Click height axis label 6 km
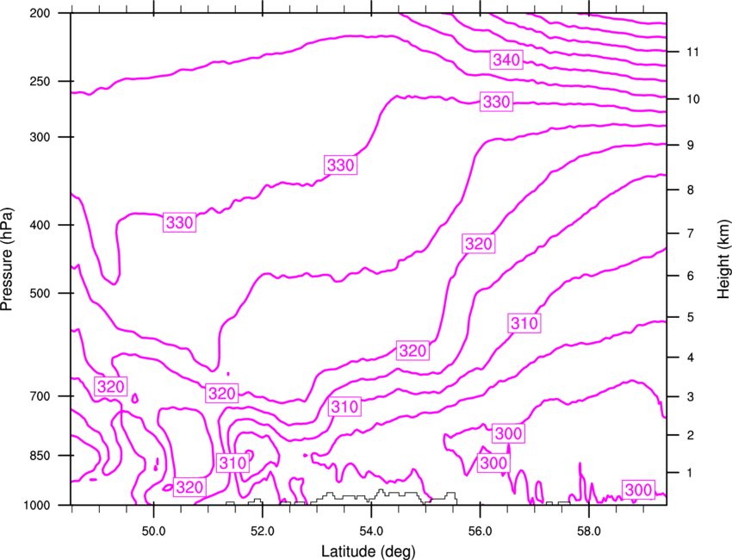Viewport: 732px width, 560px height. point(691,276)
